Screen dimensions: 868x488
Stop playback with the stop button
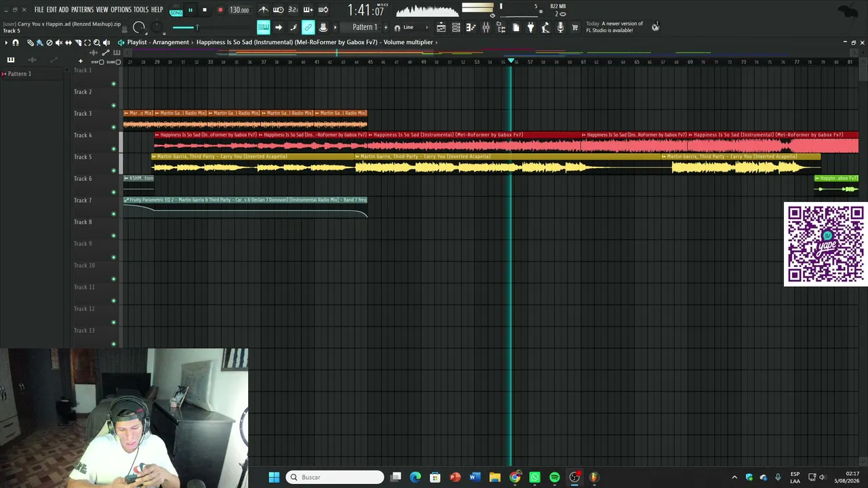pos(205,10)
